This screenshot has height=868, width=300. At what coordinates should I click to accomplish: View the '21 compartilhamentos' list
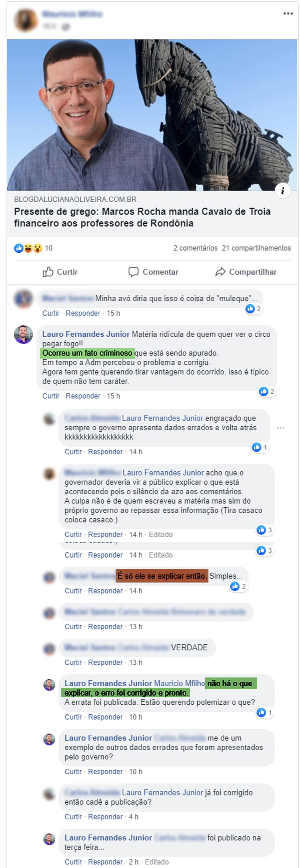[256, 248]
